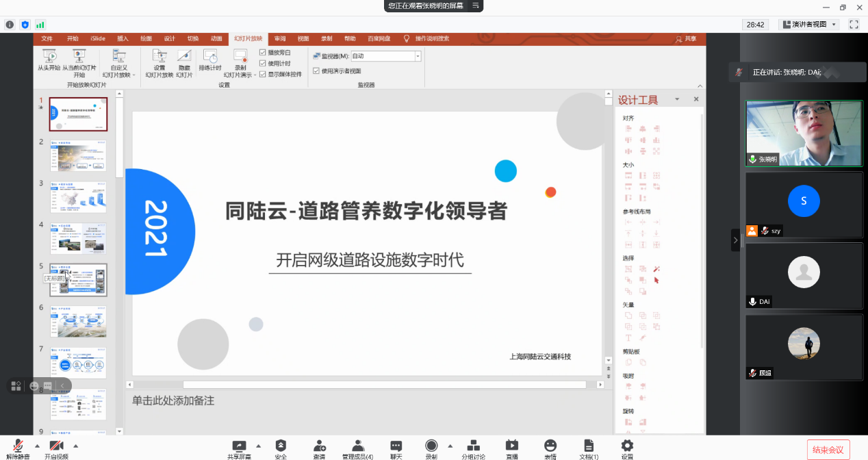Start slideshow with 从头开始

click(x=49, y=61)
